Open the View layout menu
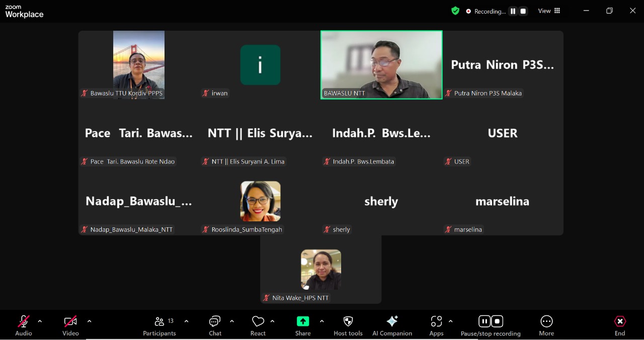Screen dimensions: 644x340 (x=549, y=11)
